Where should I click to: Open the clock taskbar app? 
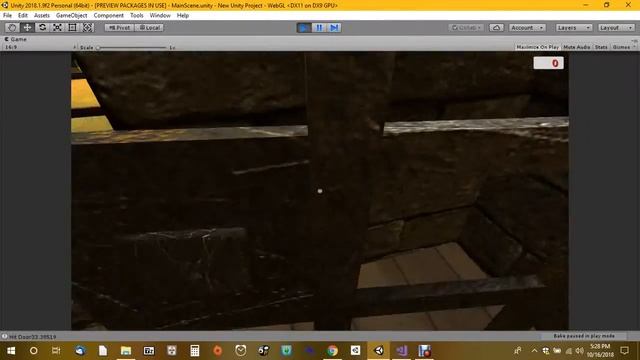tap(241, 351)
